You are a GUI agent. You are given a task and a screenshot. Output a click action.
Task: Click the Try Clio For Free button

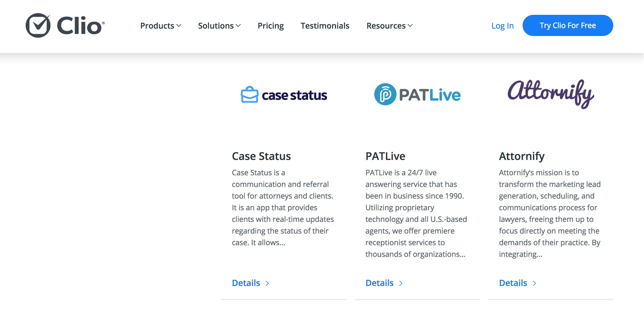[568, 25]
